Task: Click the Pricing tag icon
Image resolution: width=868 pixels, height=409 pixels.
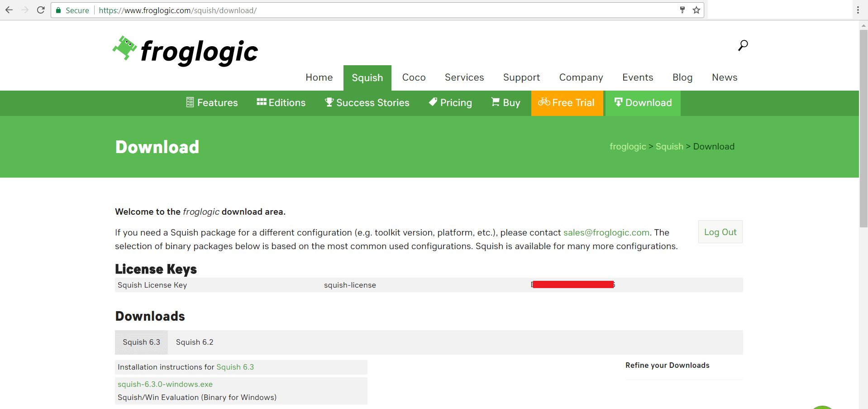Action: 433,102
